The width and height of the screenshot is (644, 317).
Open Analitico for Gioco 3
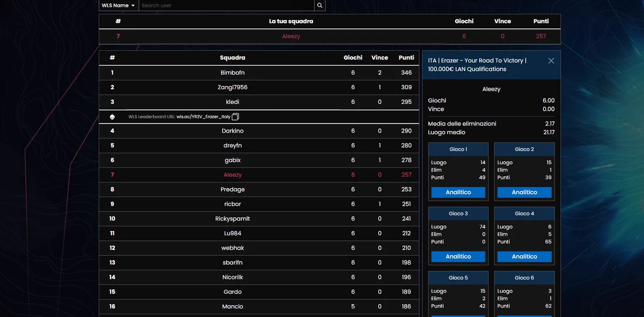458,257
